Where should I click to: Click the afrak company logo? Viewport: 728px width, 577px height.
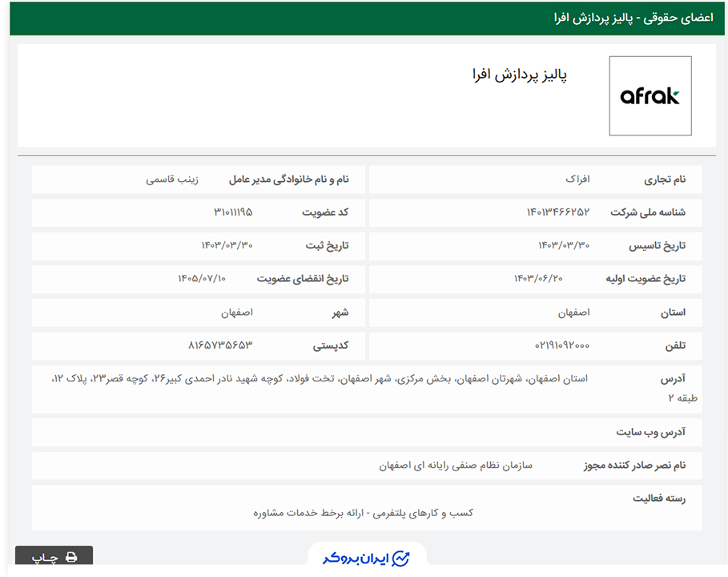click(x=650, y=95)
